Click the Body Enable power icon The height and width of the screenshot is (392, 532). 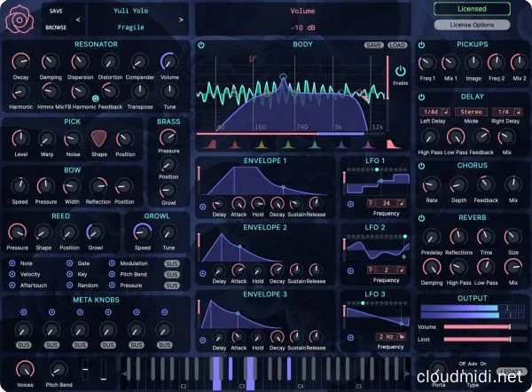[400, 71]
